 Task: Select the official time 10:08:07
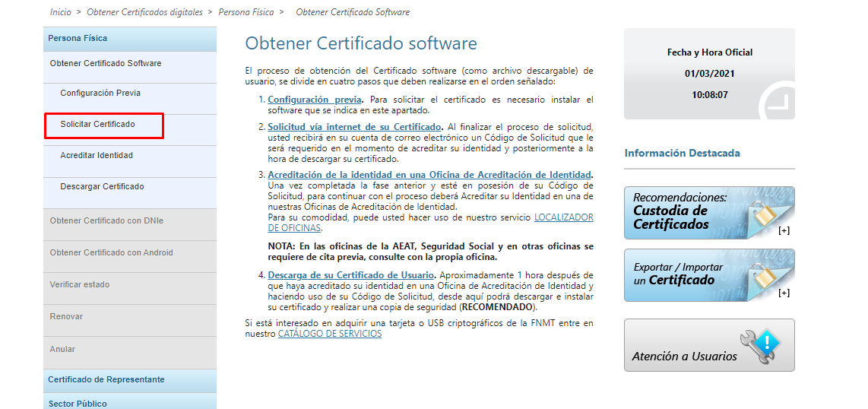[710, 95]
